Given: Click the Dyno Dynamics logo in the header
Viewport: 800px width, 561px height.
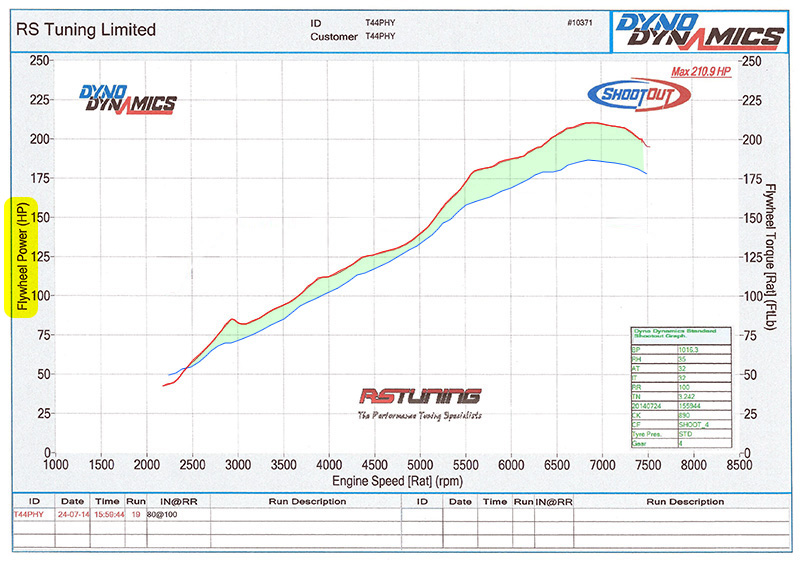Looking at the screenshot, I should (699, 31).
